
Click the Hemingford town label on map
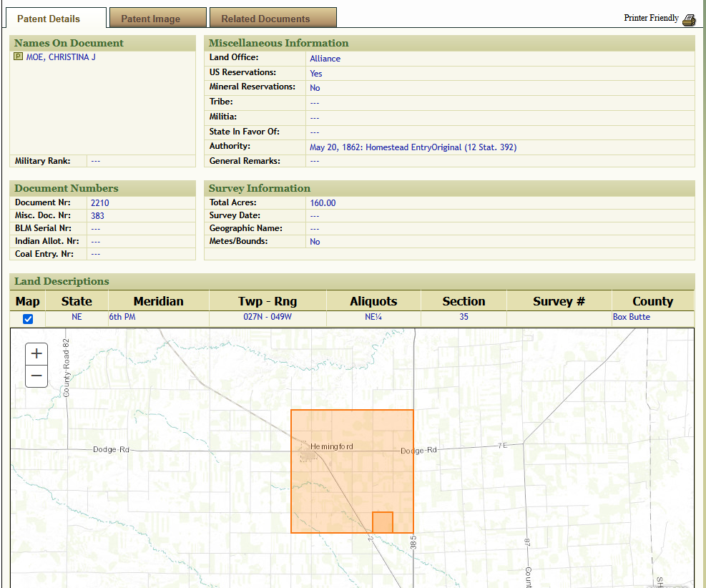click(x=331, y=446)
